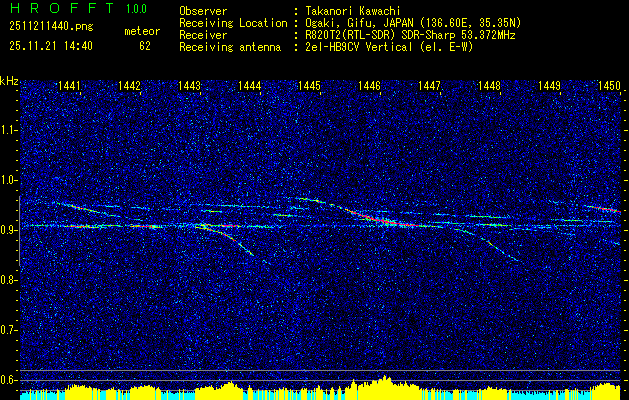The width and height of the screenshot is (629, 400).
Task: Click time marker 1445
Action: tap(309, 86)
